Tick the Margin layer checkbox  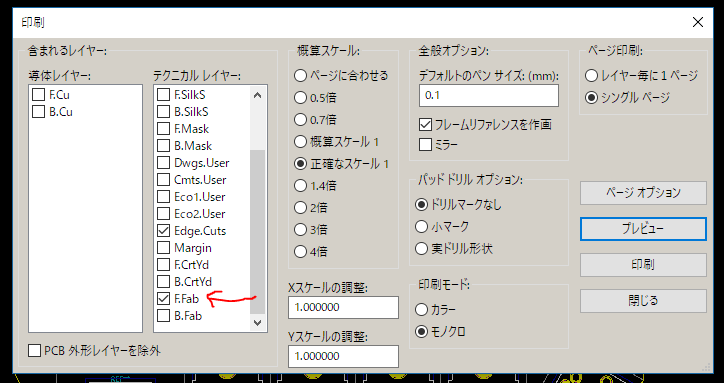tap(163, 248)
